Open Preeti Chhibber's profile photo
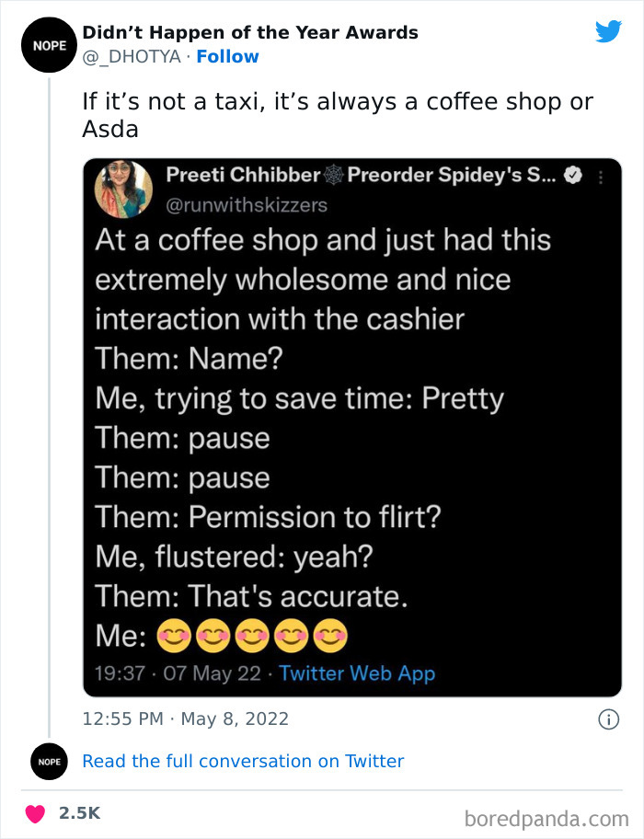This screenshot has height=839, width=644. tap(124, 190)
